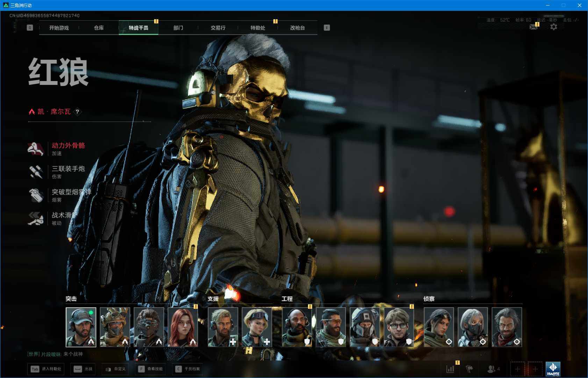This screenshot has width=588, height=378.
Task: Select the 动力外骨骼 skill icon
Action: coord(35,149)
